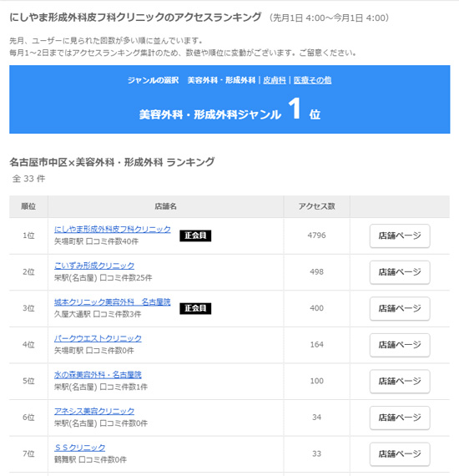The width and height of the screenshot is (459, 476).
Task: Click 店舗ページ button for パークウエストクリニック
Action: coord(400,345)
